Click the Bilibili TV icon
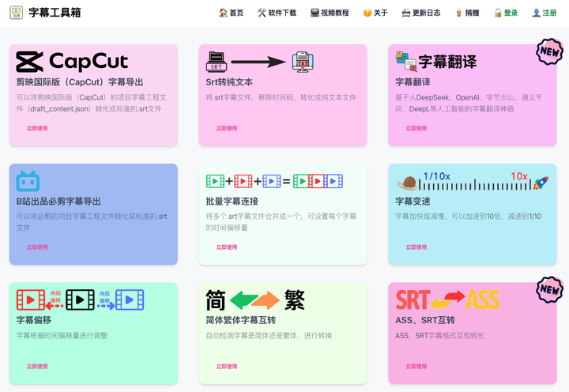569x392 pixels. [x=28, y=181]
